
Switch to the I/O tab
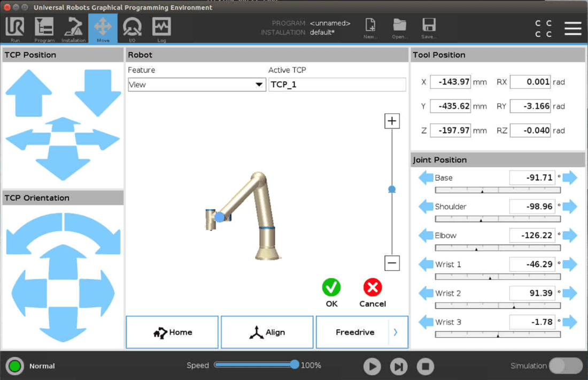tap(132, 29)
